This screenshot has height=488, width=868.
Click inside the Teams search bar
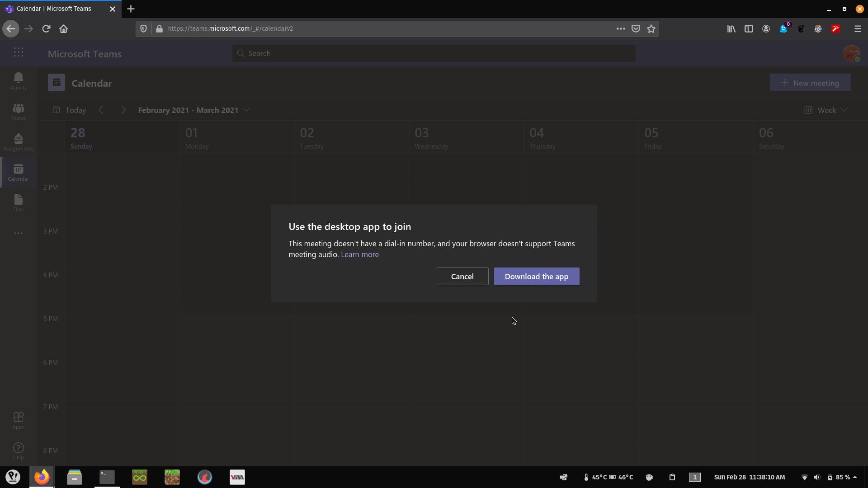coord(434,53)
